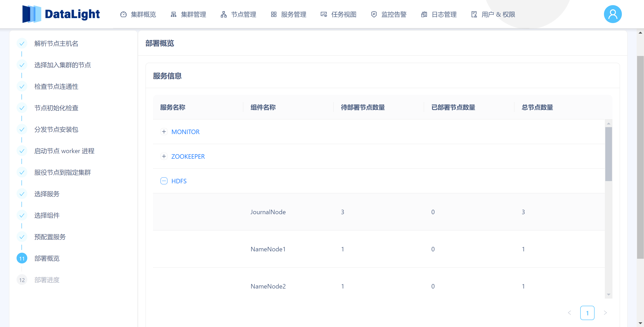Screen dimensions: 644x327
Task: Click the 任务视图 monitor icon
Action: pyautogui.click(x=324, y=15)
